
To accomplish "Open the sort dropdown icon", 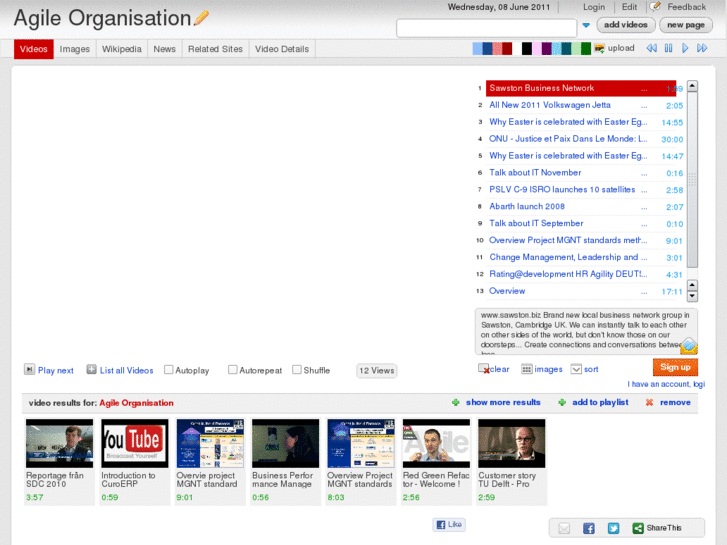I will 576,369.
